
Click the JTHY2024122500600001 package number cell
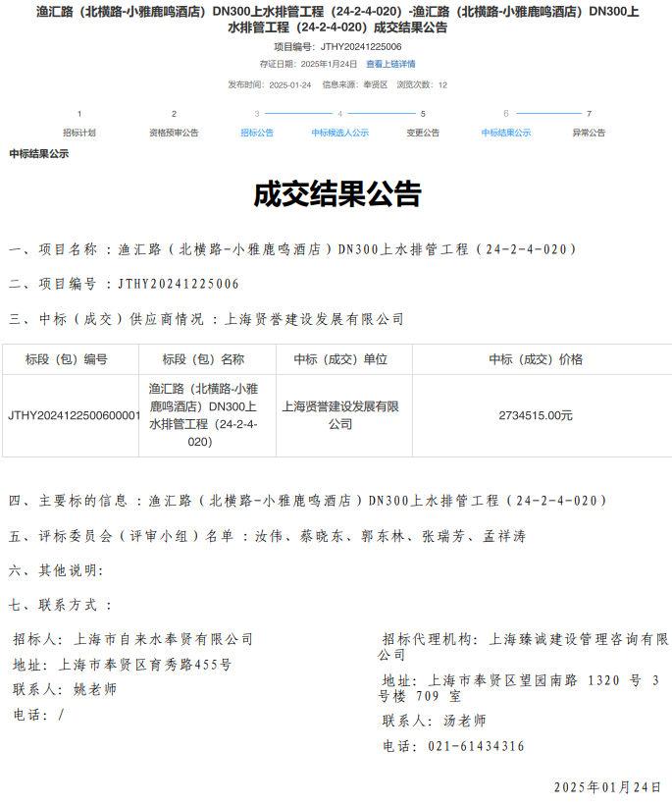pos(74,415)
